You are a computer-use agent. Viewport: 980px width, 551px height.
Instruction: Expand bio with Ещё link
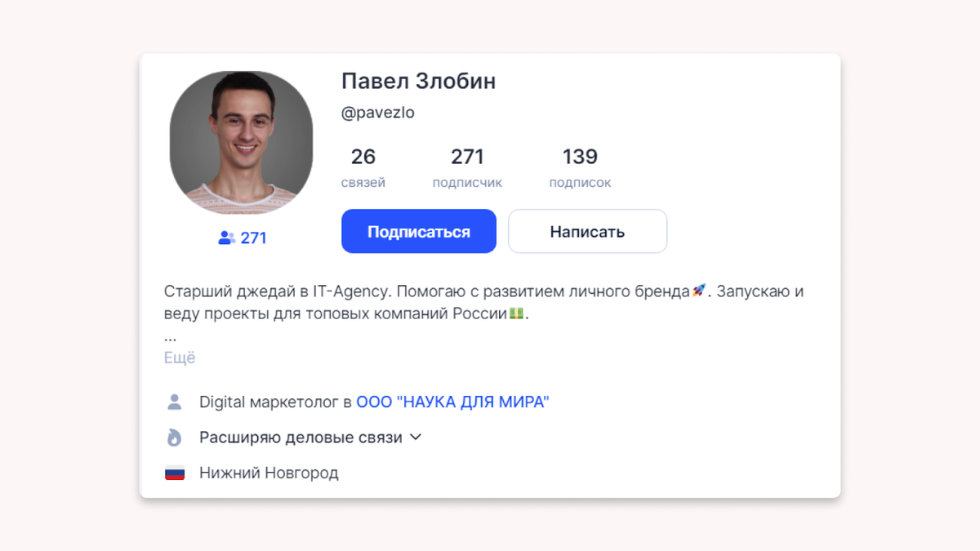[x=180, y=358]
